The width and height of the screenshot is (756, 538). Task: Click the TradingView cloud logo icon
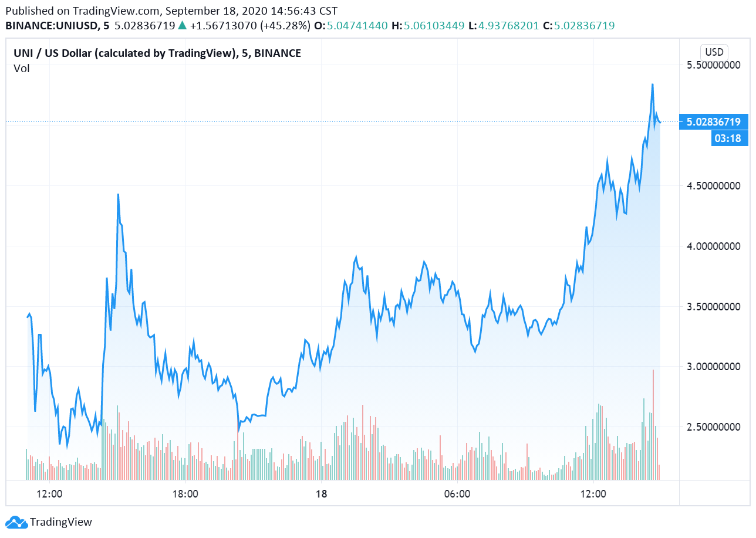coord(16,522)
